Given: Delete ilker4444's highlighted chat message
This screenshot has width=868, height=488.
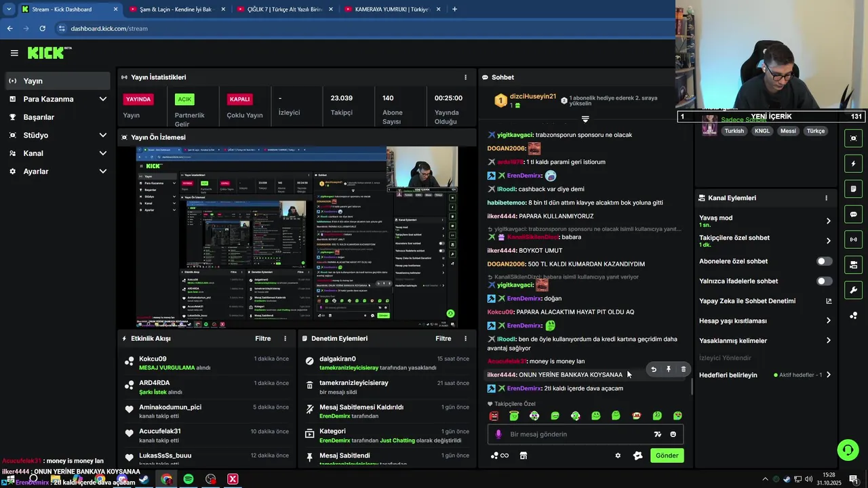Looking at the screenshot, I should (684, 369).
